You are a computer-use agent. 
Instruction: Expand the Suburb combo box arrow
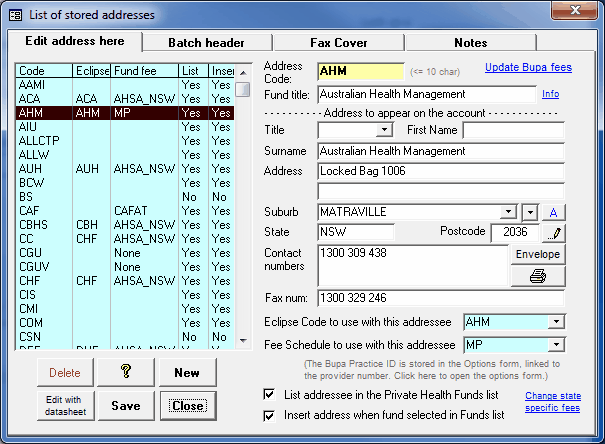coord(508,212)
